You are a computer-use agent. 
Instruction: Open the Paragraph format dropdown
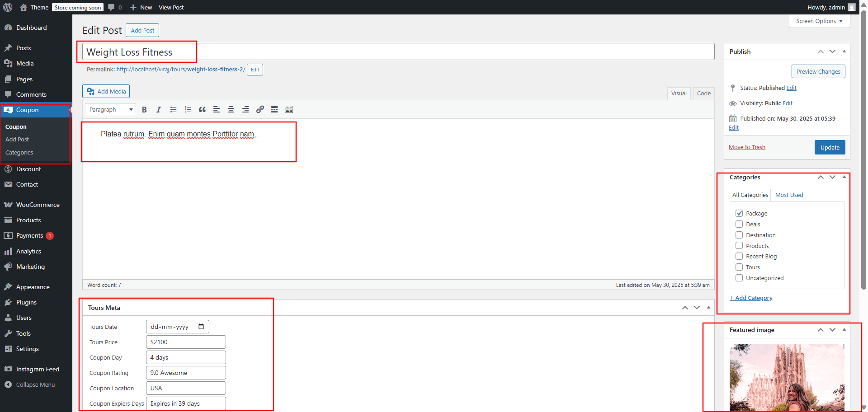110,110
